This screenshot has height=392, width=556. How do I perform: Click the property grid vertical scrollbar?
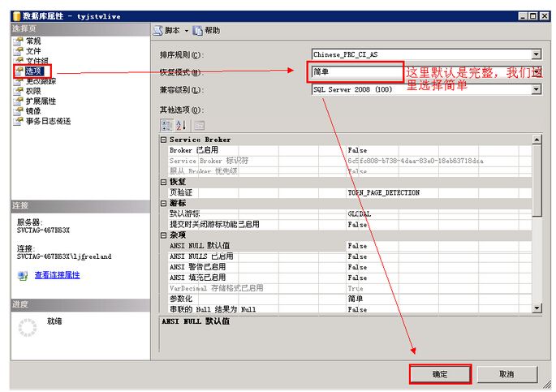pos(537,219)
